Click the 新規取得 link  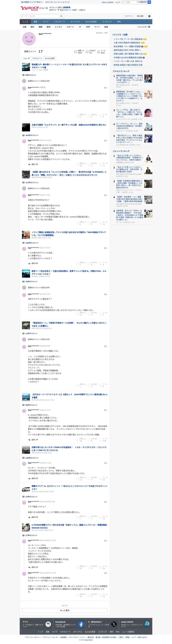pyautogui.click(x=67, y=7)
